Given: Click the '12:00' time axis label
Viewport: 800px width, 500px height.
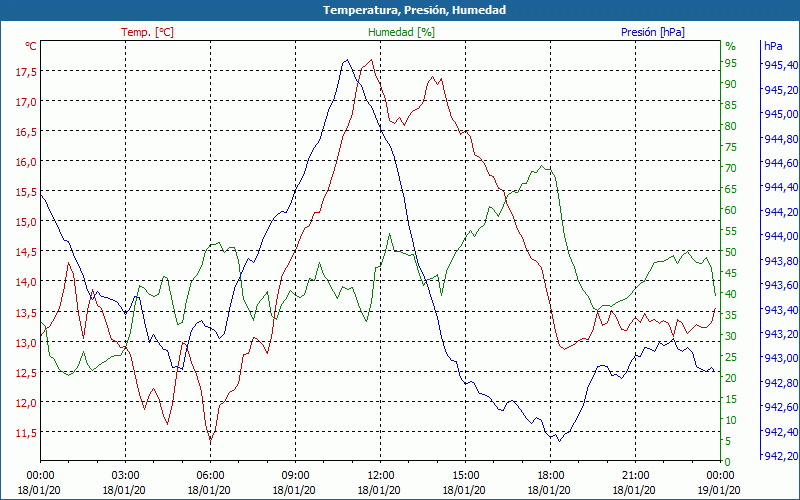Looking at the screenshot, I should tap(381, 476).
